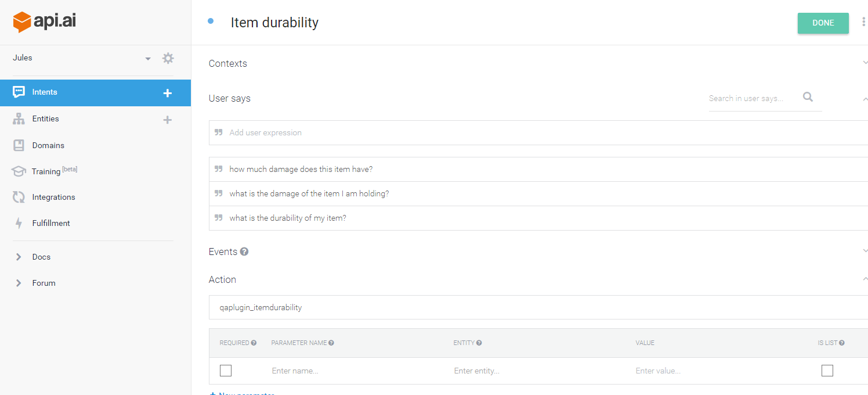Click the Add user expression field
868x395 pixels.
(x=538, y=132)
